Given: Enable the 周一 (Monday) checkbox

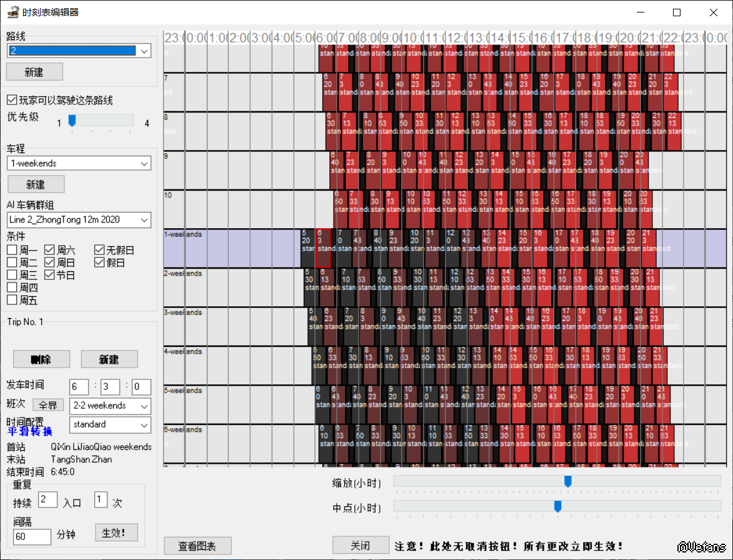Looking at the screenshot, I should [x=12, y=250].
